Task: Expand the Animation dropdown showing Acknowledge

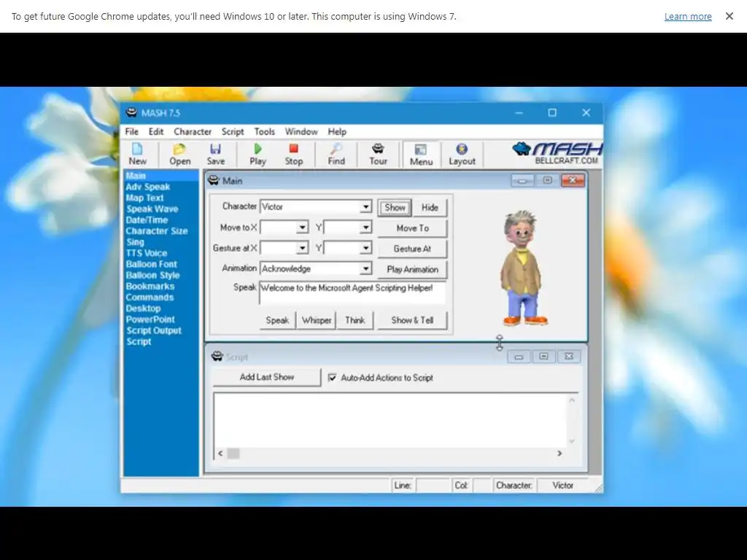Action: [x=365, y=268]
